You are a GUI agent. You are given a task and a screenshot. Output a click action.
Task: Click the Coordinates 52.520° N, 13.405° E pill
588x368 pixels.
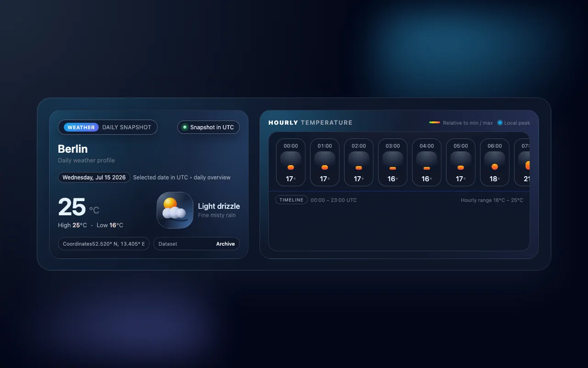point(104,244)
